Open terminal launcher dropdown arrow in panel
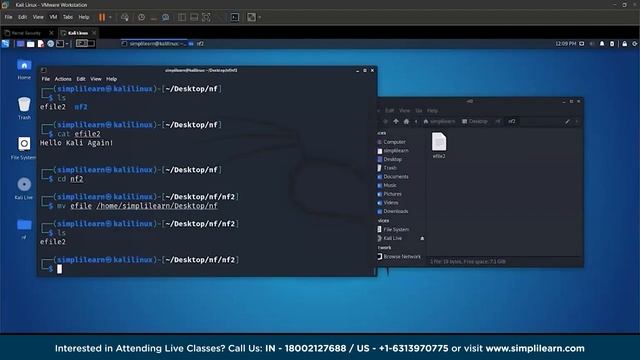Screen dimensions: 640x360 [x=67, y=44]
